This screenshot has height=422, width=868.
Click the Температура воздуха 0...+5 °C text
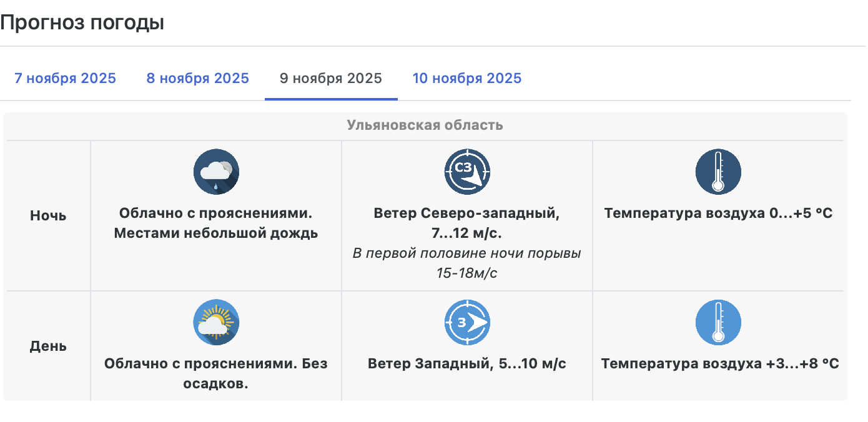coord(718,213)
